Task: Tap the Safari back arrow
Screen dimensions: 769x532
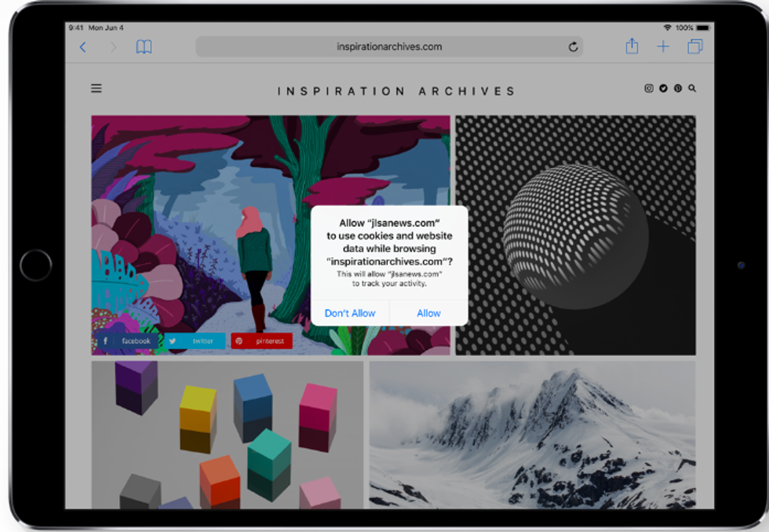Action: click(x=83, y=47)
